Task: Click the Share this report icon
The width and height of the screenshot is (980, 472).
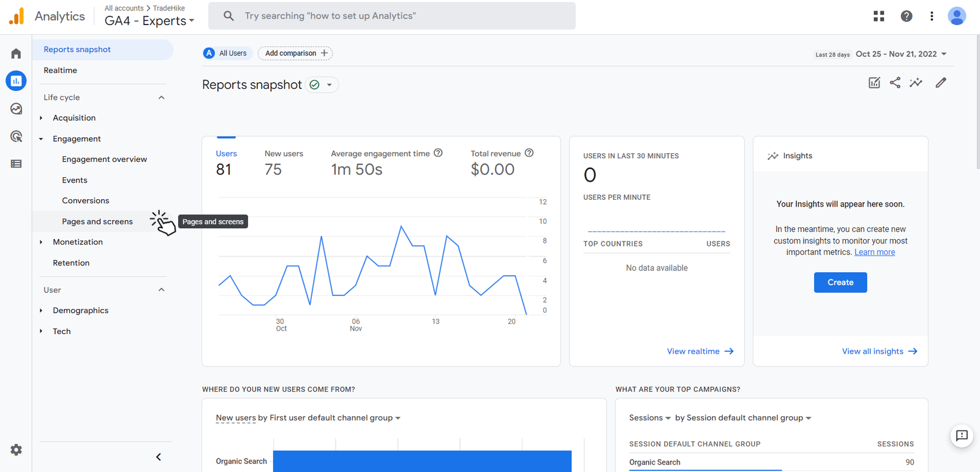Action: [895, 83]
